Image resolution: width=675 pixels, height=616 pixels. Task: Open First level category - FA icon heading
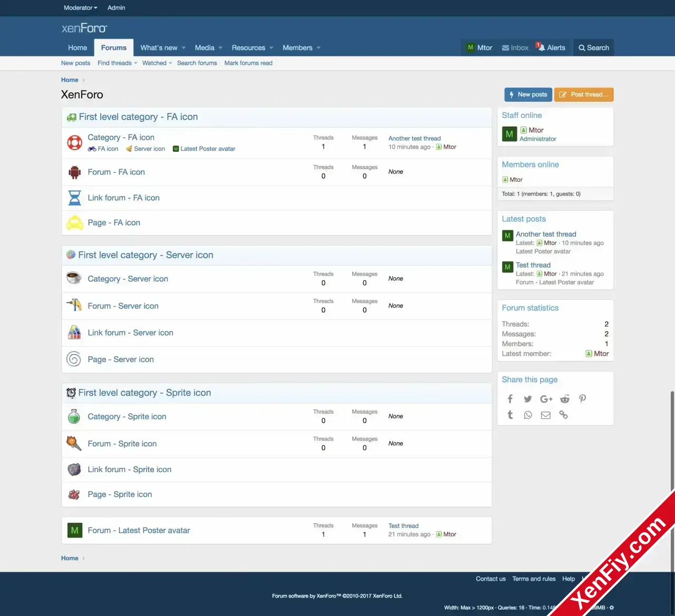[138, 117]
